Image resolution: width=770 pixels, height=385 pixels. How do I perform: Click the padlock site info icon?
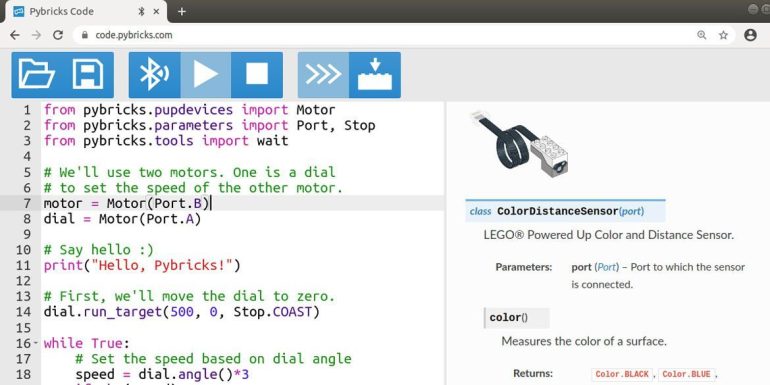(x=85, y=35)
